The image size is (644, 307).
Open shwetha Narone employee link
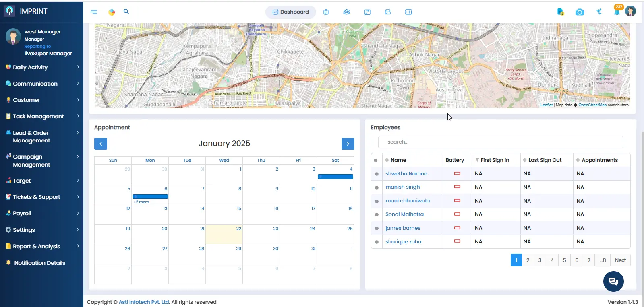(406, 174)
